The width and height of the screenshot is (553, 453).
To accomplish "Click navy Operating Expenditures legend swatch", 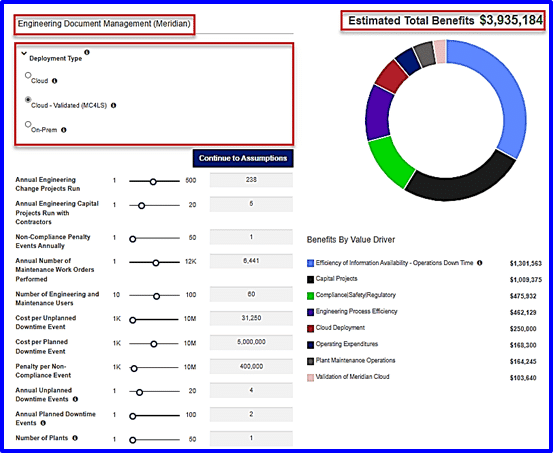I will pyautogui.click(x=310, y=345).
